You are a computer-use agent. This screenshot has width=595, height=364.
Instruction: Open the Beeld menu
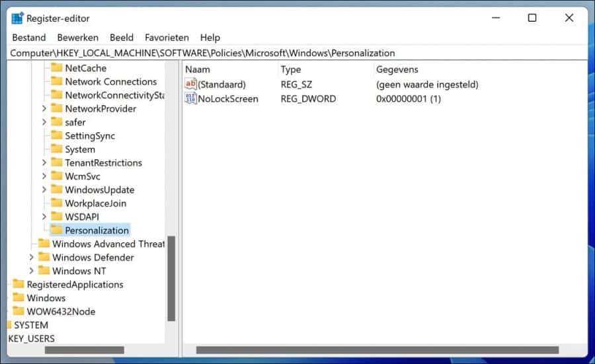pos(122,38)
